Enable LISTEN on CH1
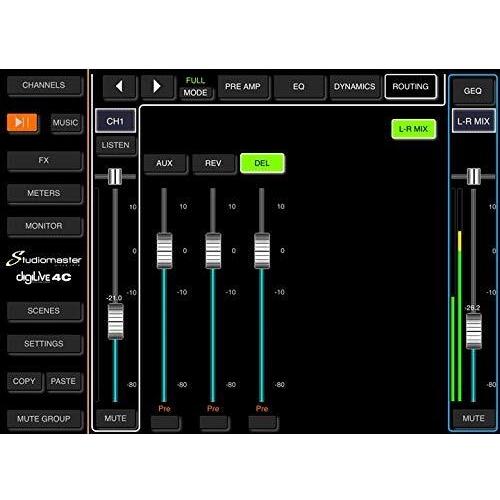The image size is (500, 500). click(115, 145)
